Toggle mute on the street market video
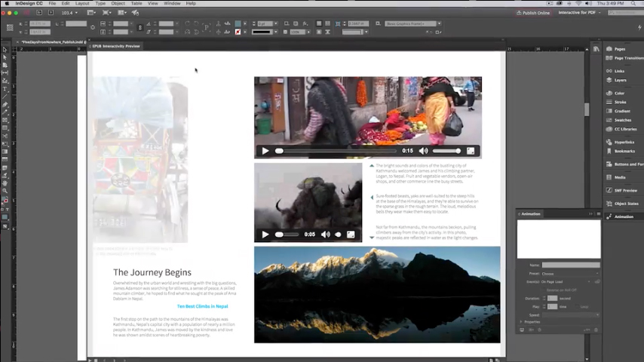644x362 pixels. click(423, 151)
